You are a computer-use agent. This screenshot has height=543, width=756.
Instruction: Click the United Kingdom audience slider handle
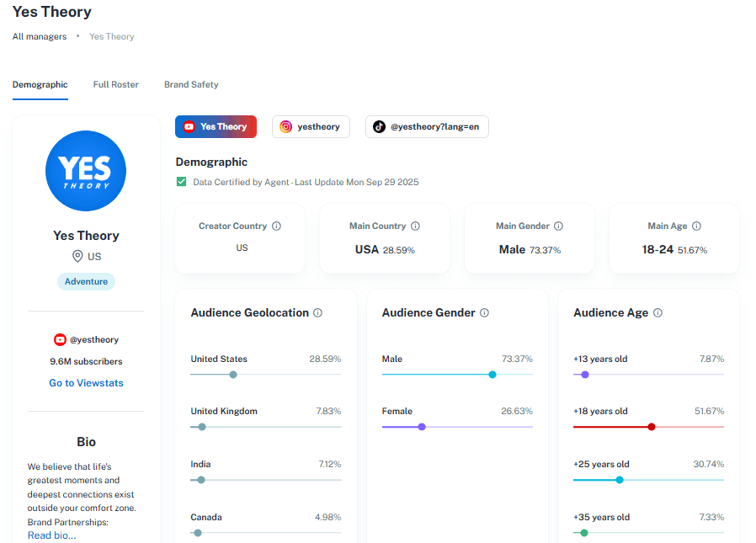202,428
